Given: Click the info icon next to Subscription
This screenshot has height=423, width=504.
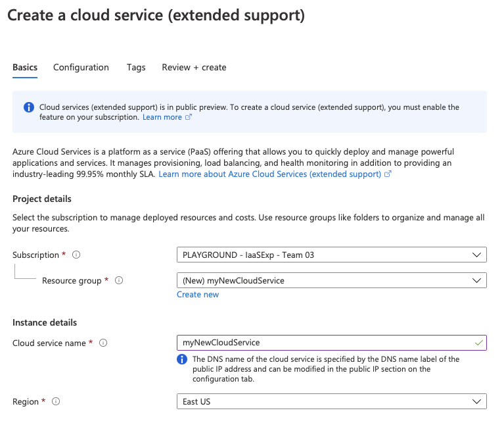Looking at the screenshot, I should (x=76, y=255).
